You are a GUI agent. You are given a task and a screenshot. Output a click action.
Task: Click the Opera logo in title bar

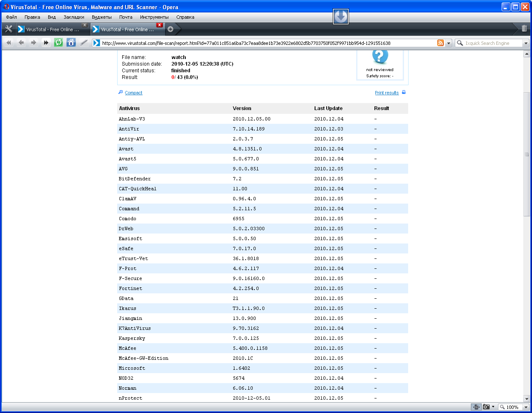click(6, 7)
